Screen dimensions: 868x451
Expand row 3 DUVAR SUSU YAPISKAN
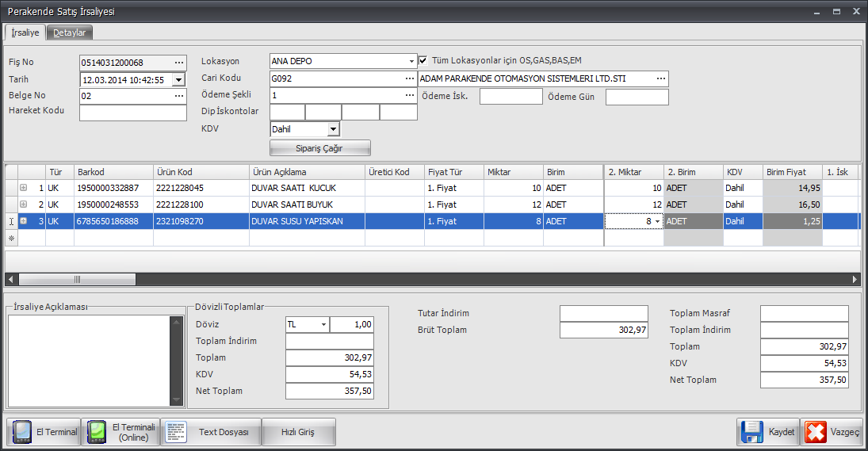point(23,221)
